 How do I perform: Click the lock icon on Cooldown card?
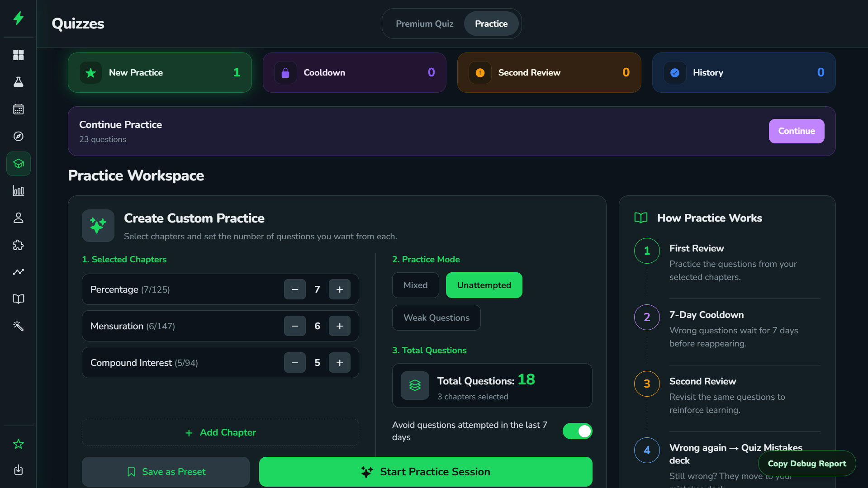[285, 73]
